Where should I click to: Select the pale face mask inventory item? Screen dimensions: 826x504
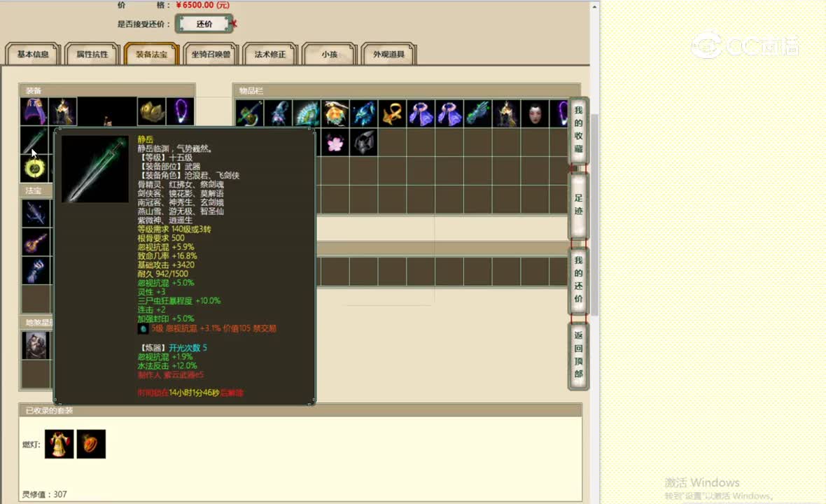pyautogui.click(x=535, y=113)
